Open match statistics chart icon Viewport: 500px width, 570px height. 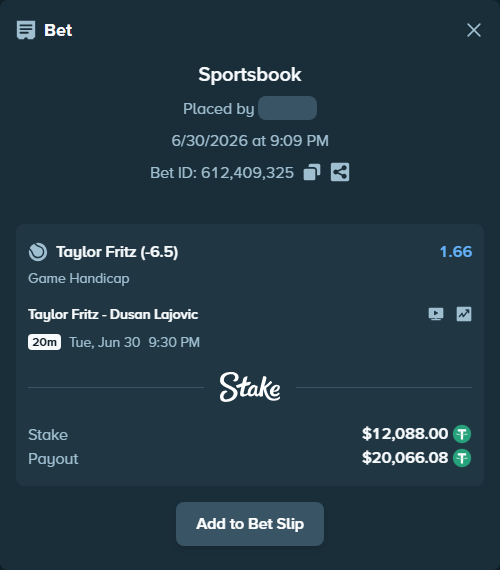464,314
